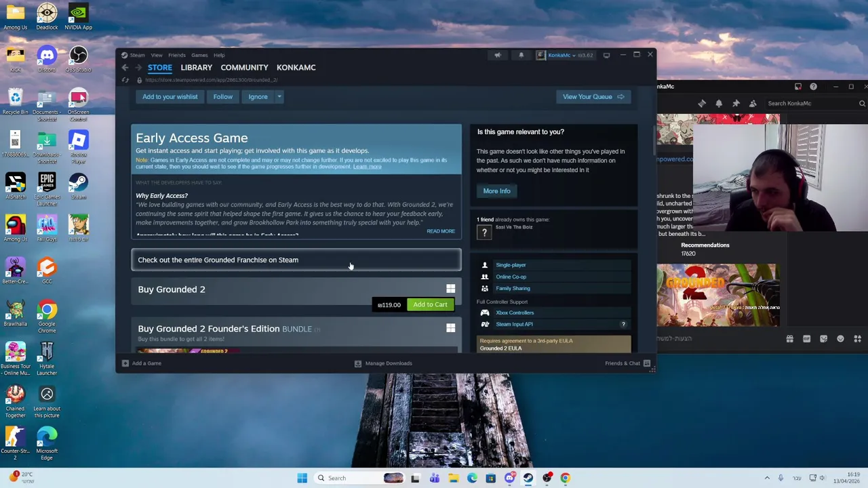Click Add a Game in Steam
The image size is (868, 488).
[142, 363]
